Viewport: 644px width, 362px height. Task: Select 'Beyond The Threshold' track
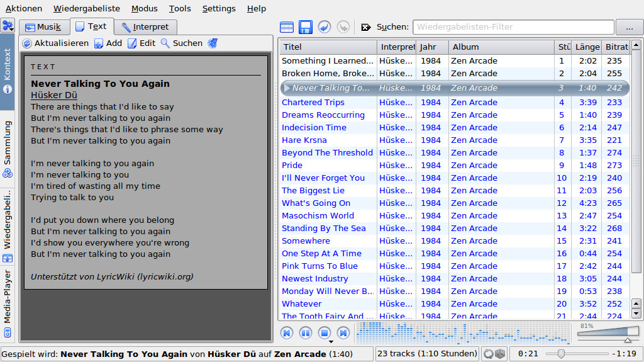[x=455, y=152]
